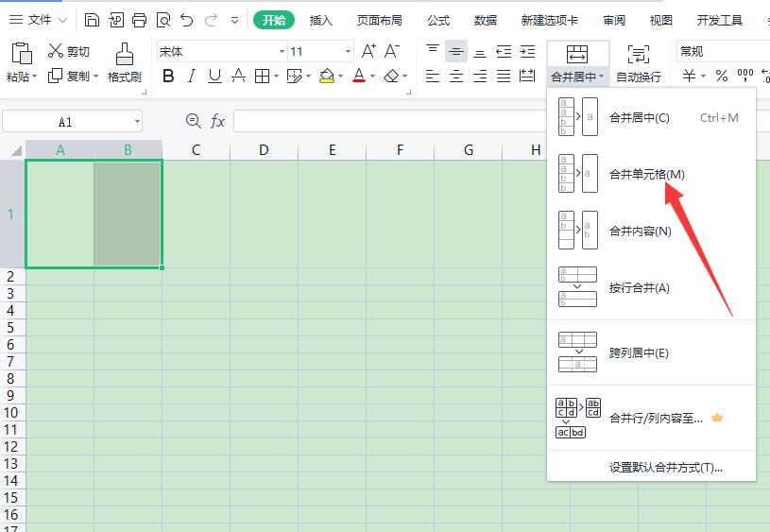Toggle Underline formatting
The height and width of the screenshot is (532, 770).
(214, 76)
